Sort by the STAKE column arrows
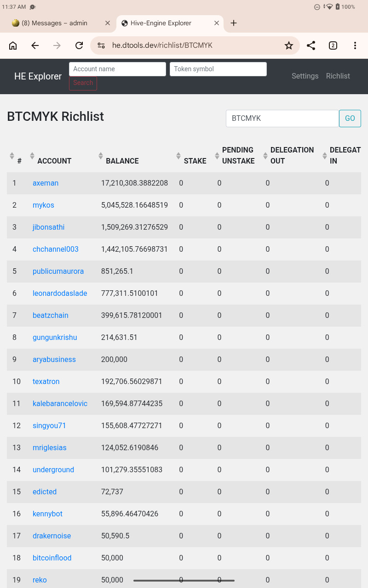The width and height of the screenshot is (368, 588). 178,156
